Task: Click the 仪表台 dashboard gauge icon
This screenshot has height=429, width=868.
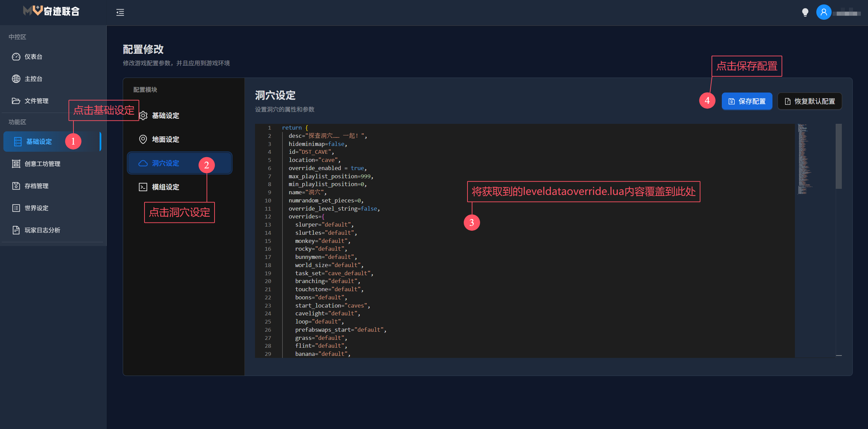Action: (16, 57)
